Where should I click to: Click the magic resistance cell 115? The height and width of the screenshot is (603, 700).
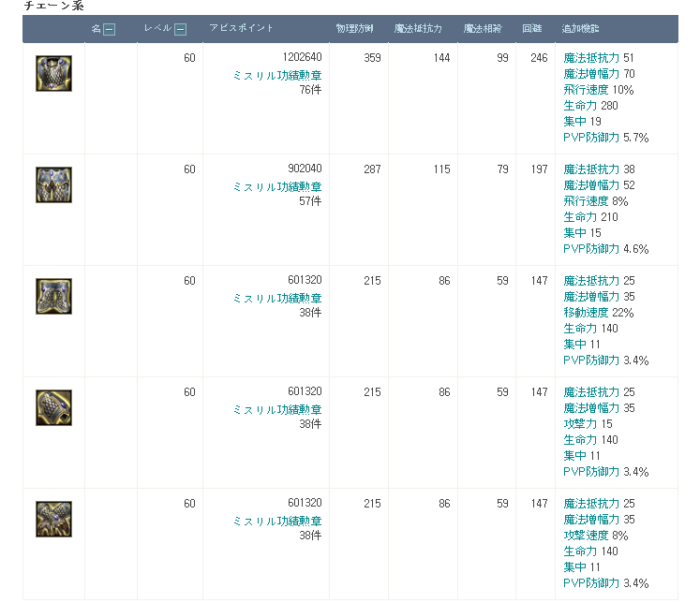441,169
